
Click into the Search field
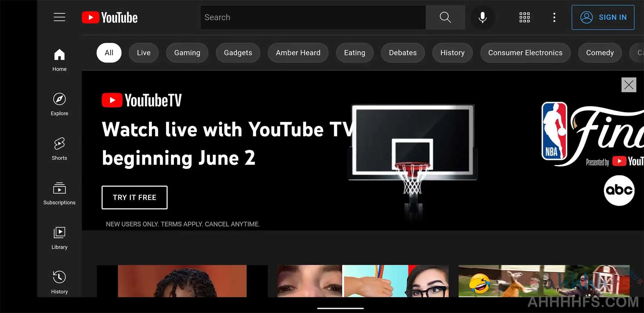pyautogui.click(x=313, y=17)
